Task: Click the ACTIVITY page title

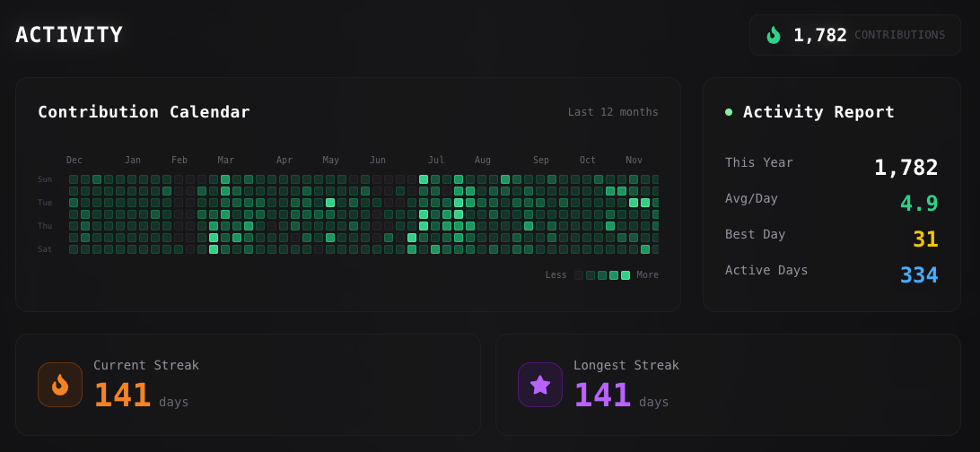Action: [69, 35]
